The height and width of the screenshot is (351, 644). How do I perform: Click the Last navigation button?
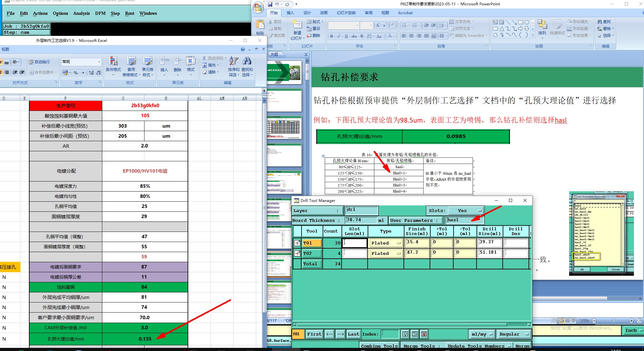pyautogui.click(x=353, y=334)
